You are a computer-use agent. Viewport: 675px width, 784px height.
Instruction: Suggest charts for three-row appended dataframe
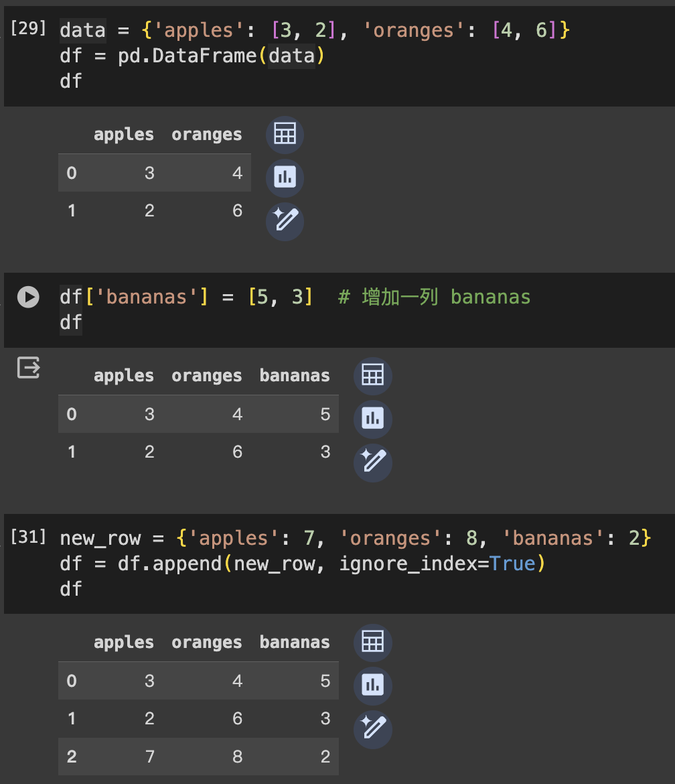click(373, 685)
